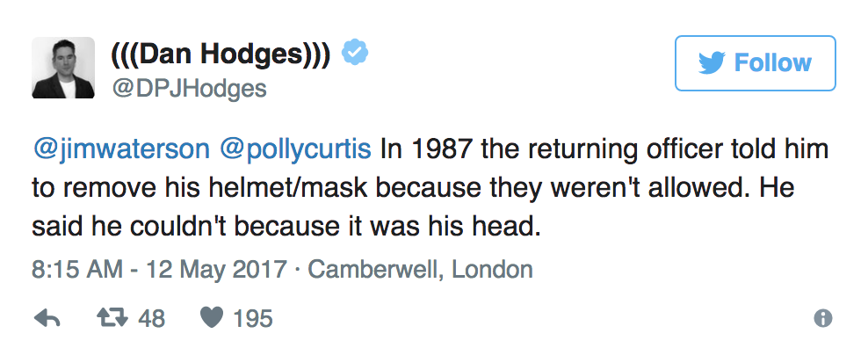
Task: Click the Twitter bird icon in Follow
Action: coord(712,63)
